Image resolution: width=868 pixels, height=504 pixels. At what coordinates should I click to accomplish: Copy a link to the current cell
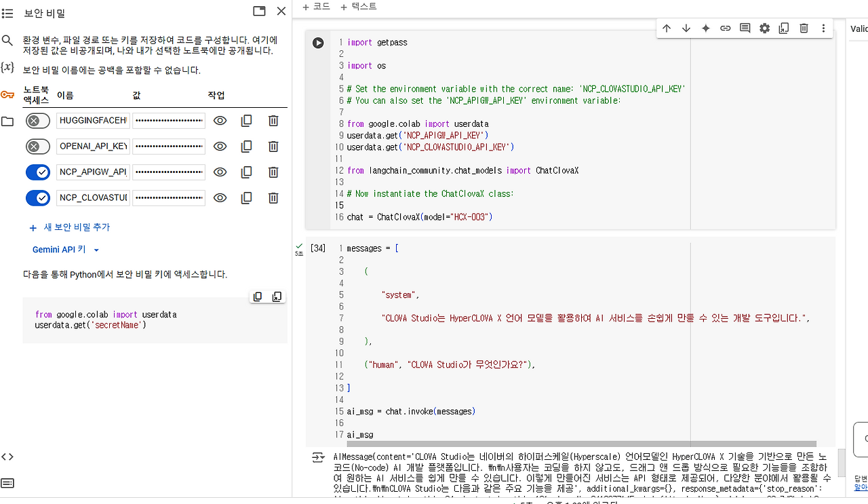pos(725,28)
